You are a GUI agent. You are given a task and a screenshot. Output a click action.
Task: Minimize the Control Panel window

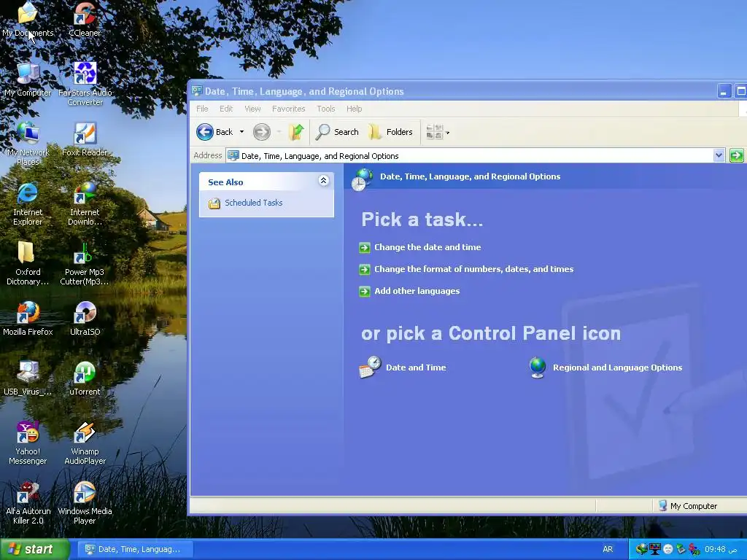724,91
